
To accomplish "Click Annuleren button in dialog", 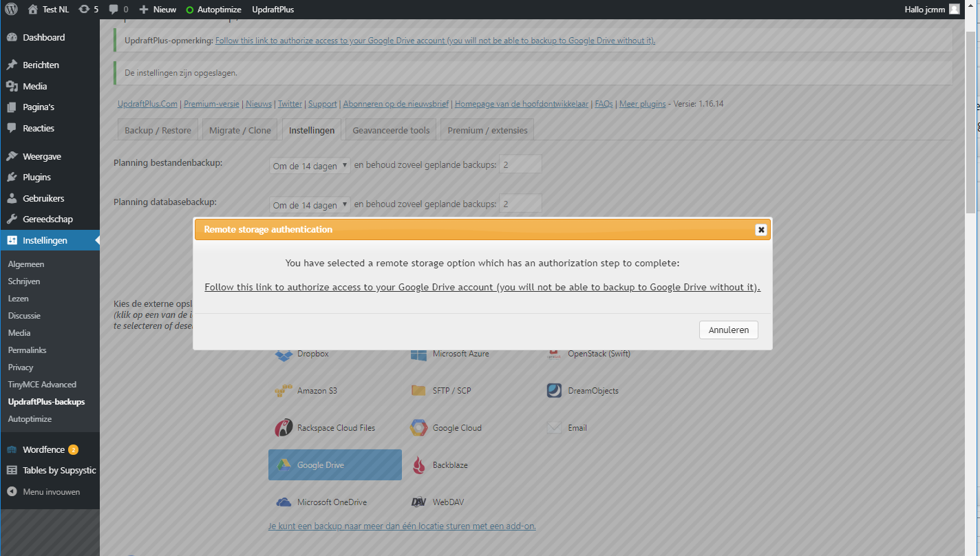I will [729, 330].
